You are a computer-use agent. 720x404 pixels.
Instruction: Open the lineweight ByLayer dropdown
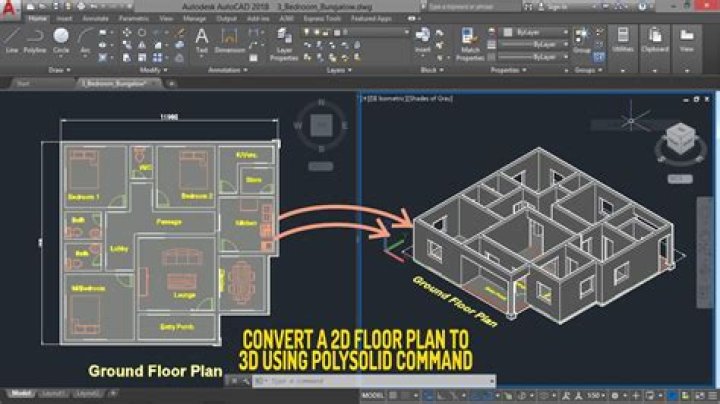[x=533, y=45]
